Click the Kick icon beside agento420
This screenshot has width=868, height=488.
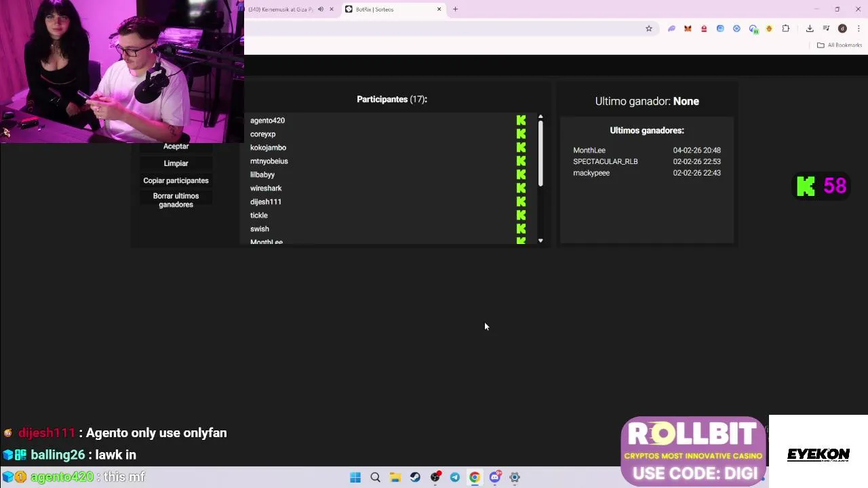click(521, 121)
